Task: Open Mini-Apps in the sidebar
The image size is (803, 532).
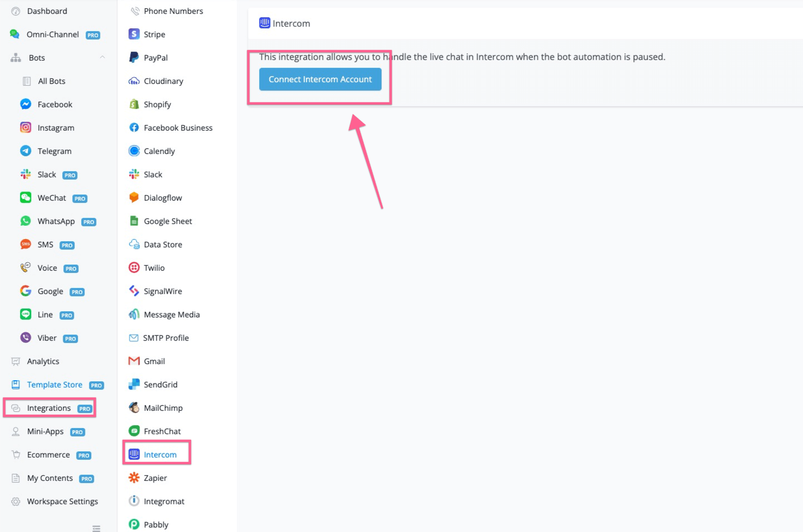Action: coord(45,431)
